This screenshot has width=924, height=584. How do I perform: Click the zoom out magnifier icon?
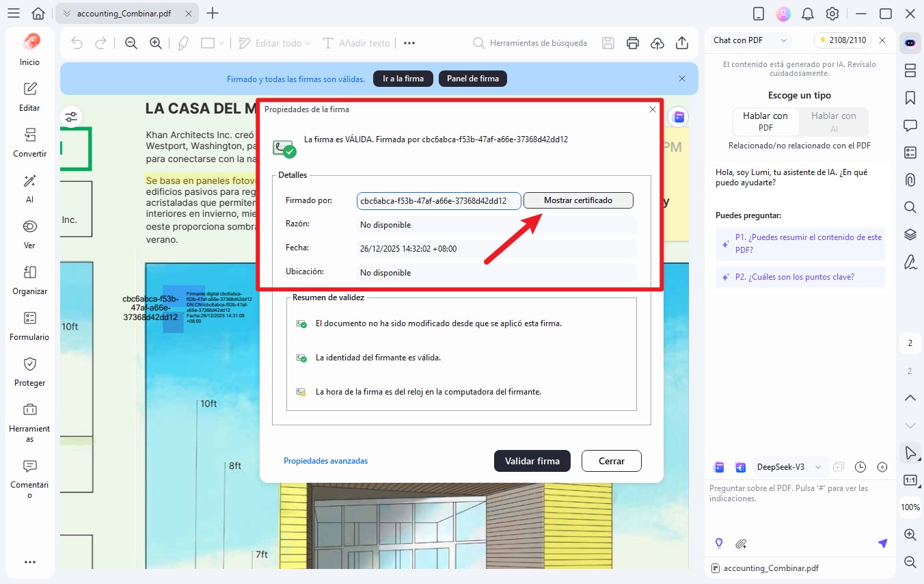click(x=130, y=42)
